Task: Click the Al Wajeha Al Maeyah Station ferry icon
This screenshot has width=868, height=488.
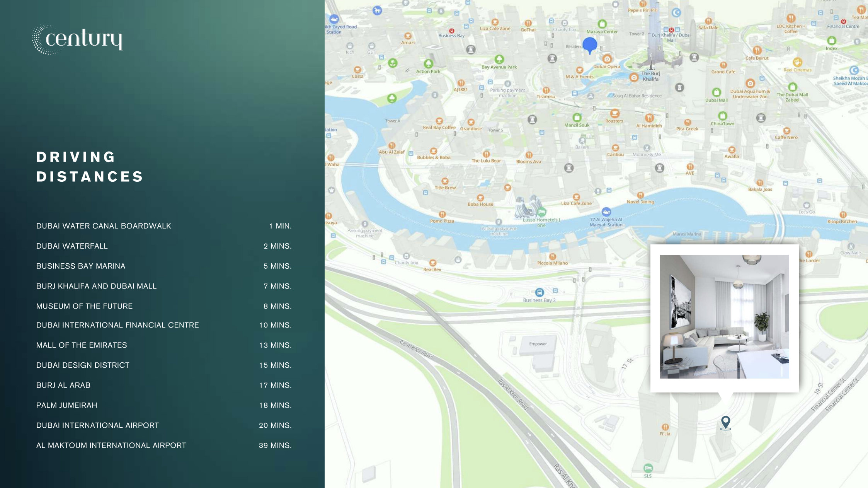Action: (606, 212)
